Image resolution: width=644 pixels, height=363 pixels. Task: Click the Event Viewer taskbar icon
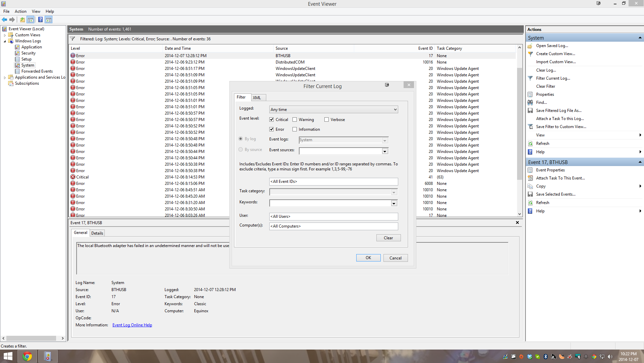click(47, 356)
